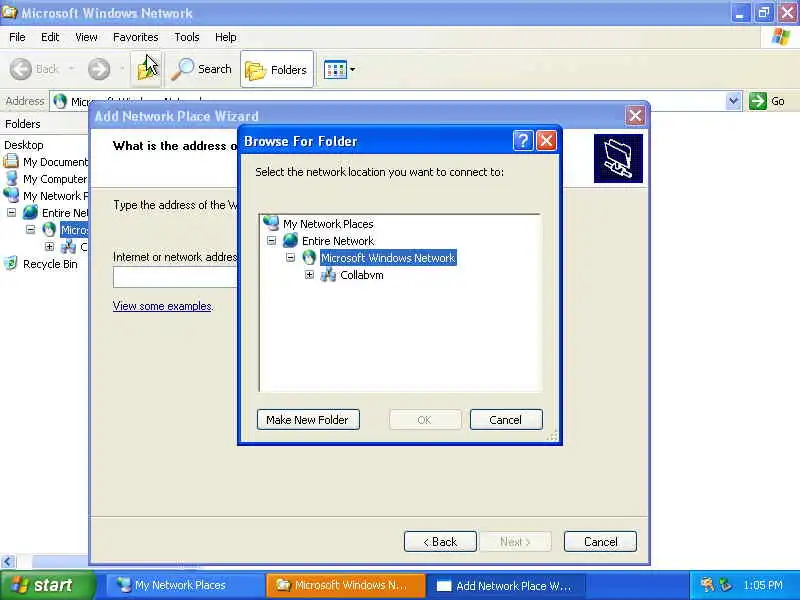This screenshot has width=800, height=600.
Task: Click the My Documents icon in Folders pane
Action: pyautogui.click(x=11, y=161)
